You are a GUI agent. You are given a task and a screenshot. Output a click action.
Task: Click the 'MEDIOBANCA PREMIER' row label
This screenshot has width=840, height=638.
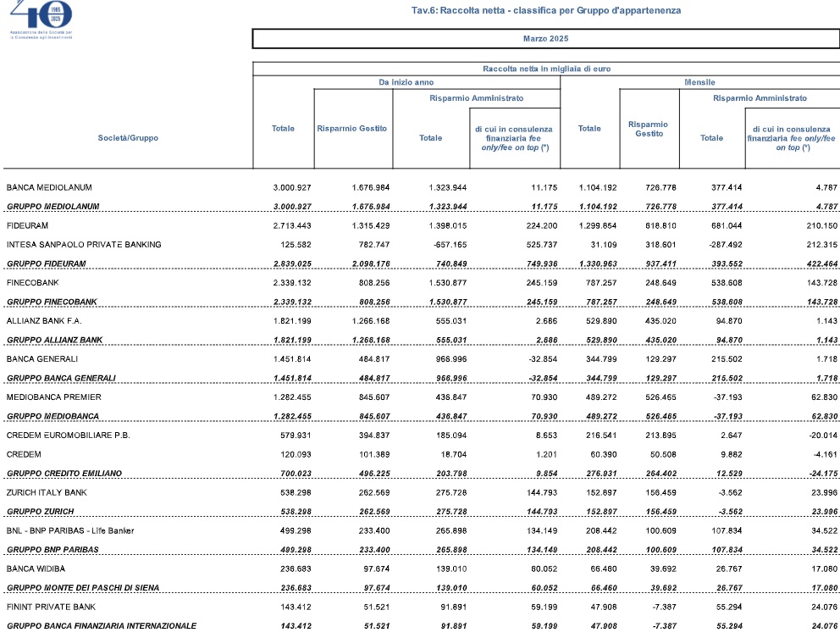[x=54, y=397]
